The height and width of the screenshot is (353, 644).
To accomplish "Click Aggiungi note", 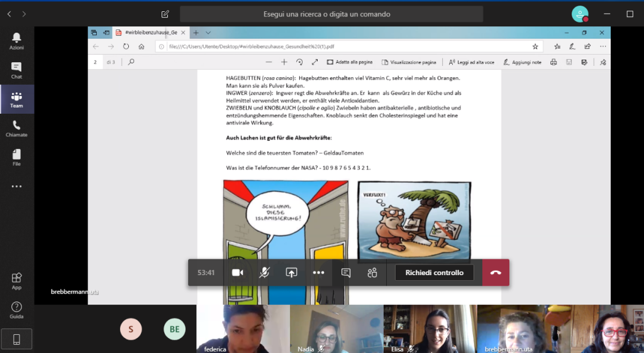I will 522,62.
